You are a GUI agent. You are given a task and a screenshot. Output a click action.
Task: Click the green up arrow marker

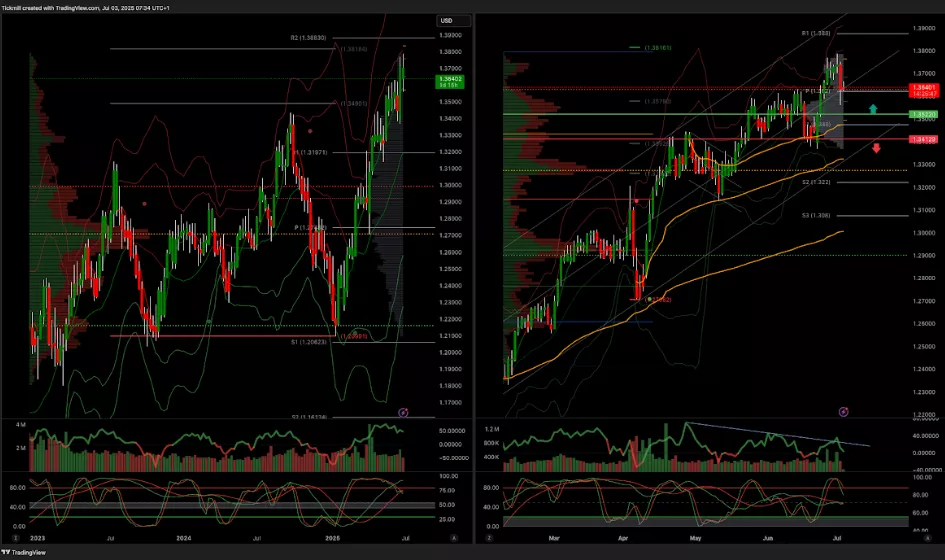873,108
